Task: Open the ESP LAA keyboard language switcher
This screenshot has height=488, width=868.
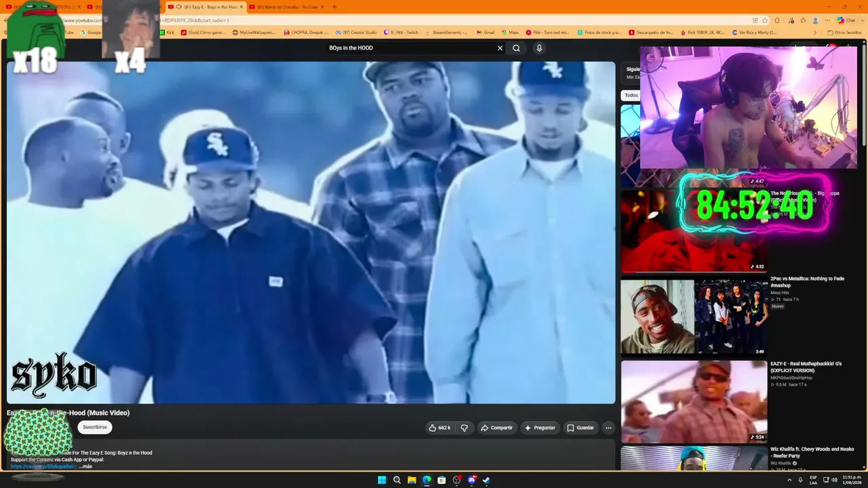Action: (813, 480)
